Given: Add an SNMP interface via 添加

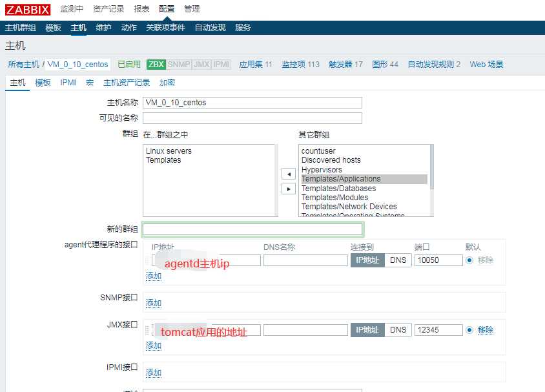Looking at the screenshot, I should tap(153, 303).
